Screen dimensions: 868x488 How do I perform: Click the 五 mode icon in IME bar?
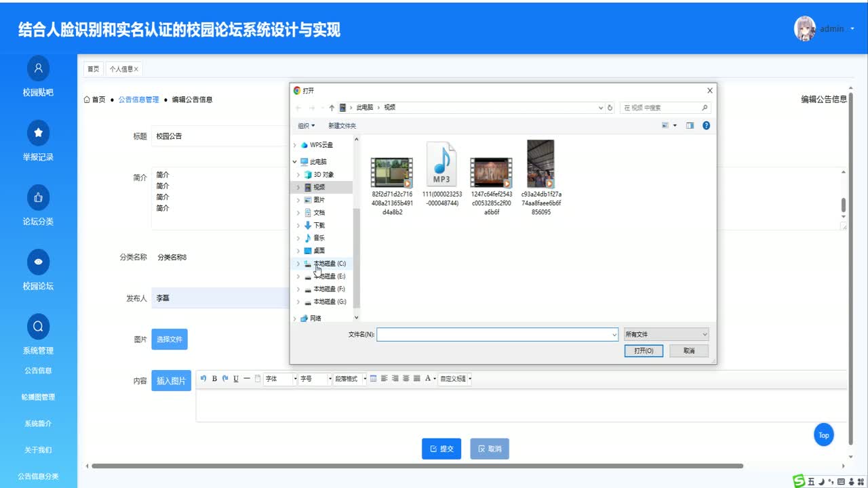811,482
